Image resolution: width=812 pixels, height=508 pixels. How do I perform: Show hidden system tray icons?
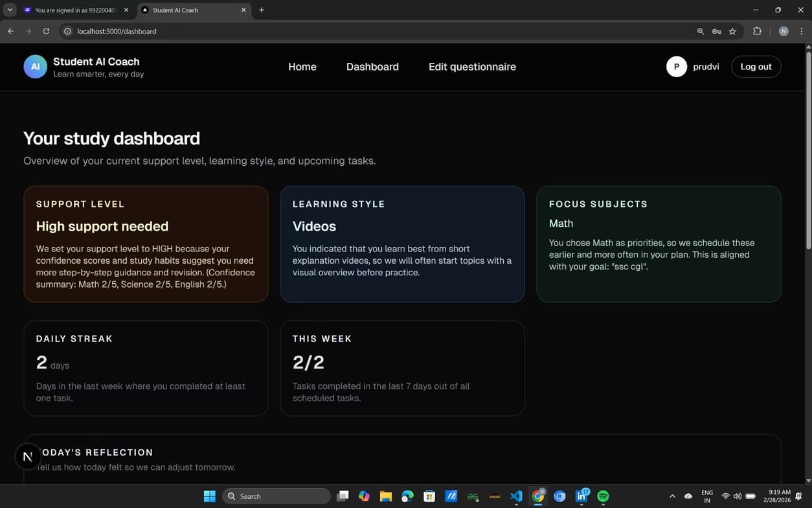(672, 496)
